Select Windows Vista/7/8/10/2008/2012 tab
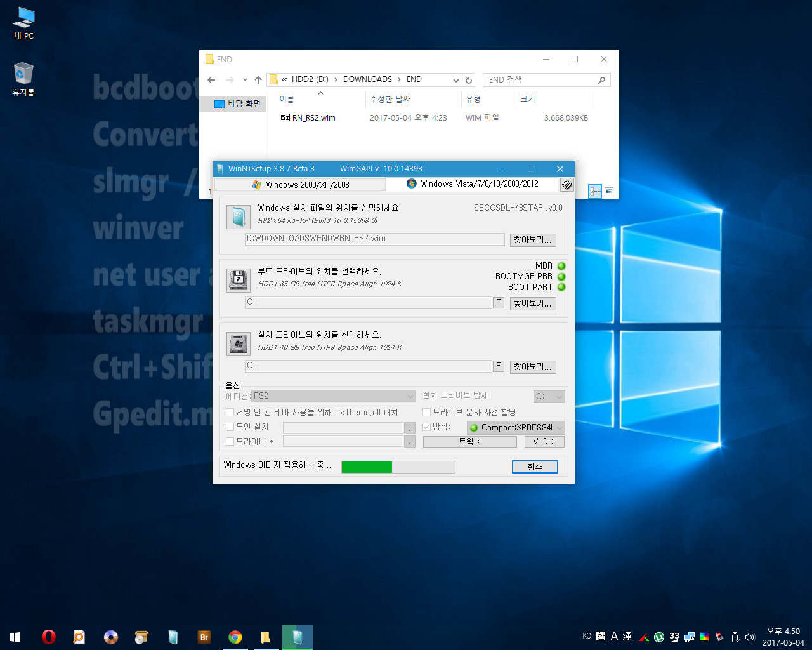The width and height of the screenshot is (812, 650). [x=472, y=183]
